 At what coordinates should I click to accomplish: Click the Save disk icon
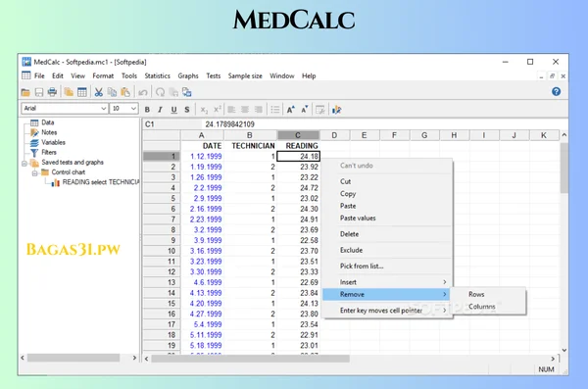pyautogui.click(x=39, y=92)
